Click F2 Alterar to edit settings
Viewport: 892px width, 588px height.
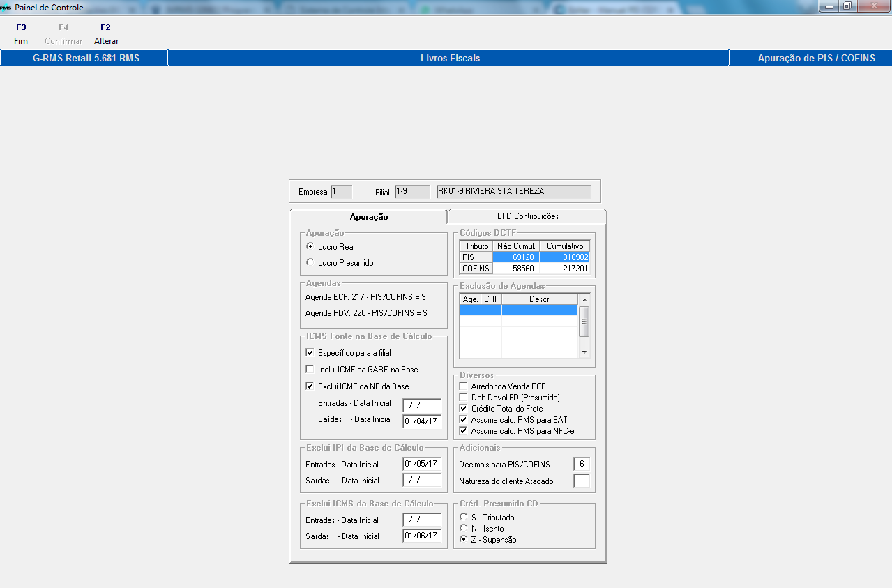click(106, 34)
